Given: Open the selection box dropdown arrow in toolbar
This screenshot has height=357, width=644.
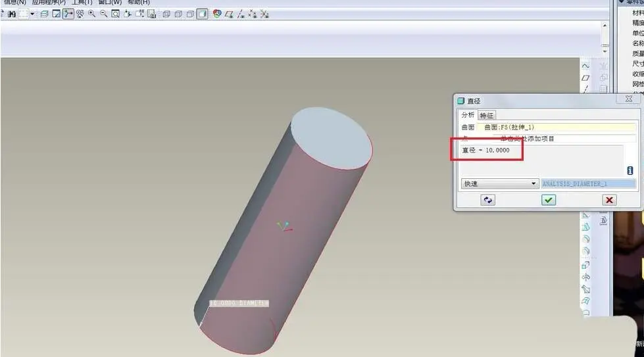Looking at the screenshot, I should pyautogui.click(x=32, y=14).
